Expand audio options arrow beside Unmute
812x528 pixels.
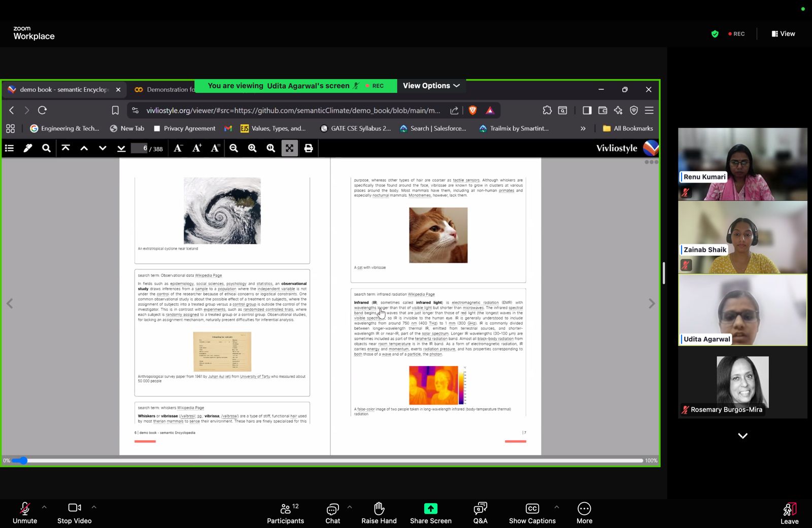pos(44,507)
